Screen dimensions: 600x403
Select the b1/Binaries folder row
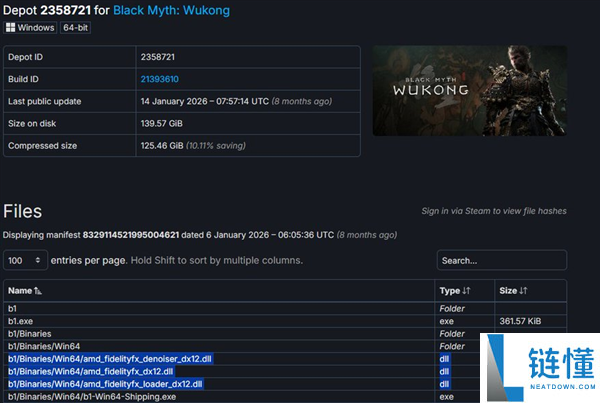pos(285,334)
